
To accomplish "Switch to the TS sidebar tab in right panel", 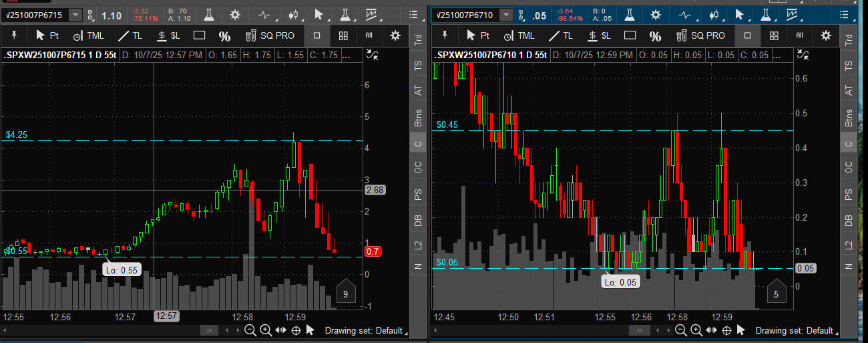I will (849, 66).
